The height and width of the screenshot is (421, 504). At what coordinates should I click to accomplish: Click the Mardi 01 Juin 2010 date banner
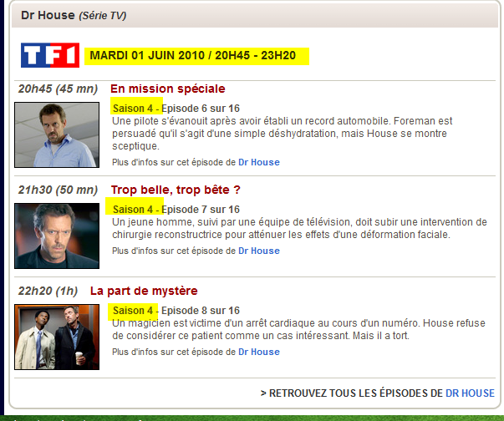coord(196,56)
